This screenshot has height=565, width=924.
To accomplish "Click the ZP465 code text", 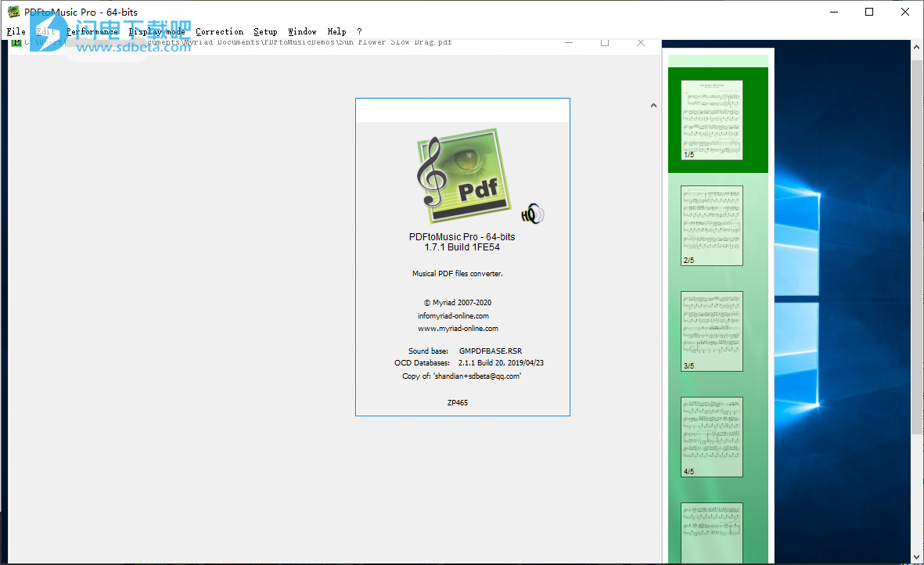I will 457,403.
